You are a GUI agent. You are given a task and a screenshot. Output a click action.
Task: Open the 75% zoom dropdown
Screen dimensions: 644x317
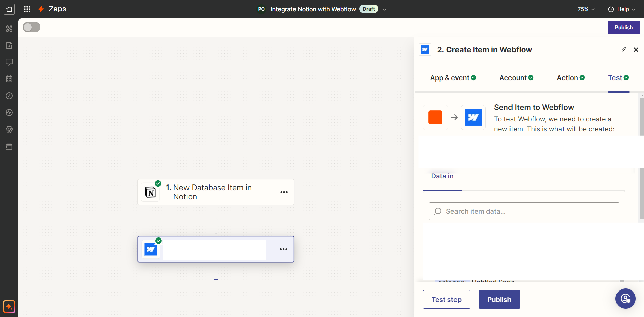coord(586,9)
